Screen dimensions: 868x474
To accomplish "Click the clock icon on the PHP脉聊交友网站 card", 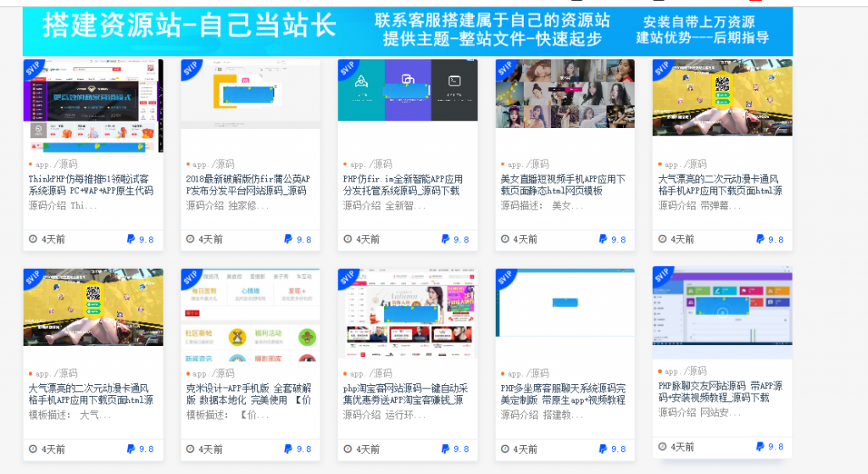I will [662, 446].
